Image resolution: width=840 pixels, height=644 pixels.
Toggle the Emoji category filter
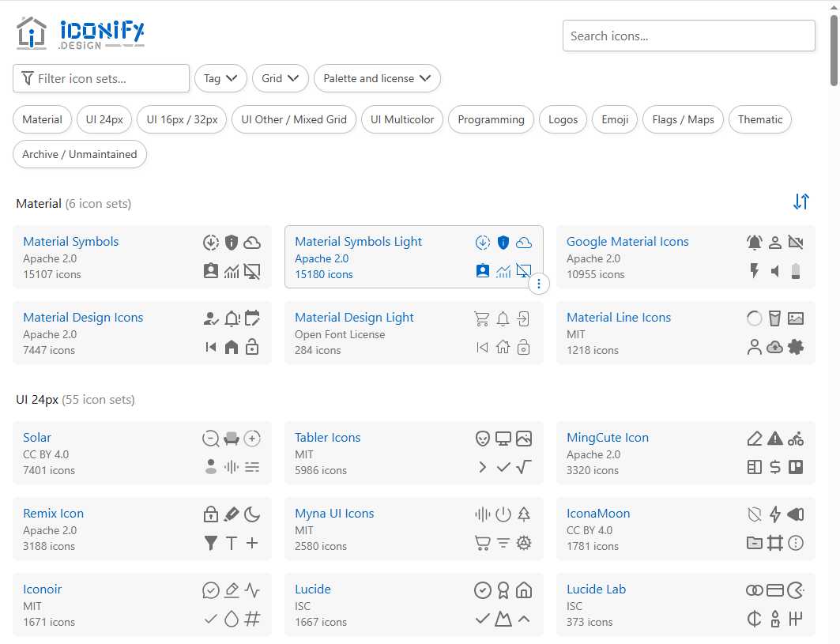point(615,119)
